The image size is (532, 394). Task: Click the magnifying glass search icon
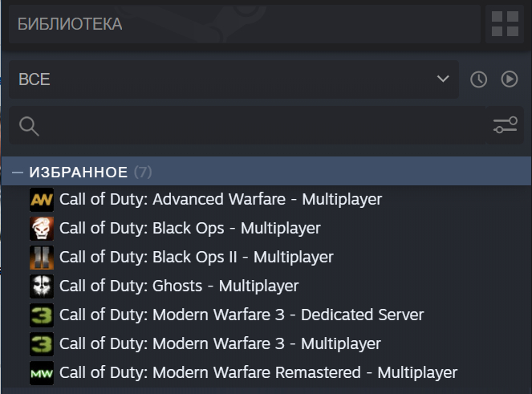tap(29, 125)
